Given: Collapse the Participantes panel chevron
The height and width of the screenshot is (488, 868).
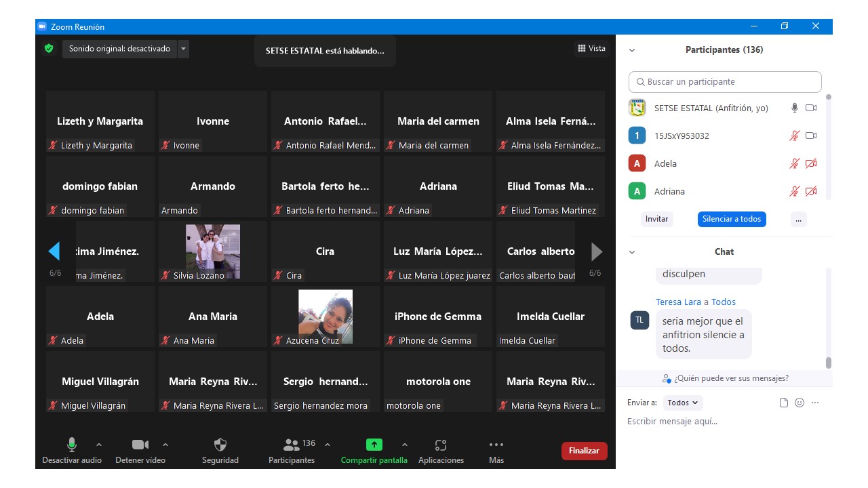Looking at the screenshot, I should [x=632, y=50].
